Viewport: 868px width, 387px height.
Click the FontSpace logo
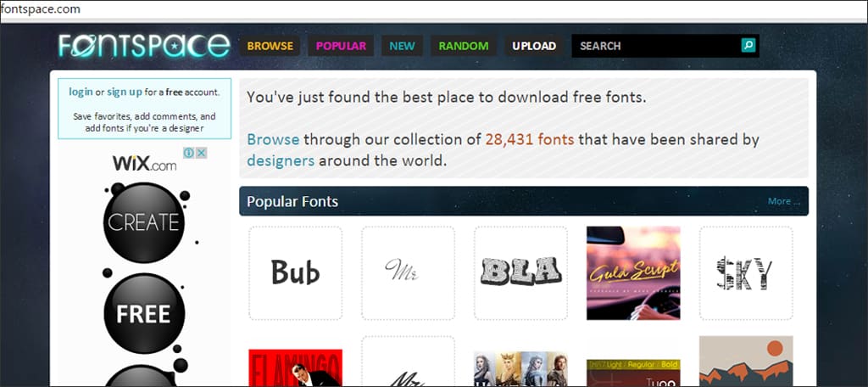144,46
